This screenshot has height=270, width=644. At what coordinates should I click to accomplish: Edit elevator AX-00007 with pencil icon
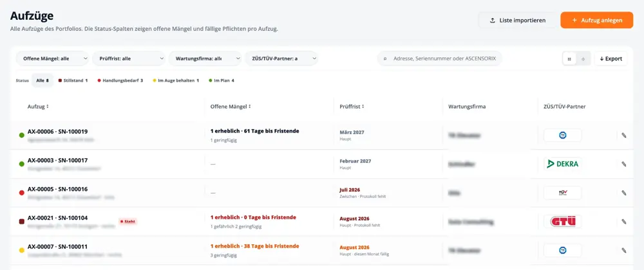624,250
